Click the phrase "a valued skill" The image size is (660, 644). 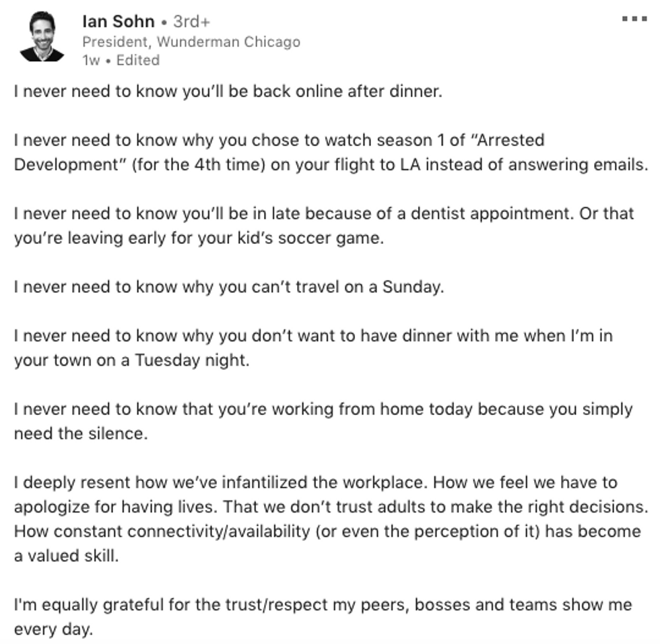coord(66,556)
